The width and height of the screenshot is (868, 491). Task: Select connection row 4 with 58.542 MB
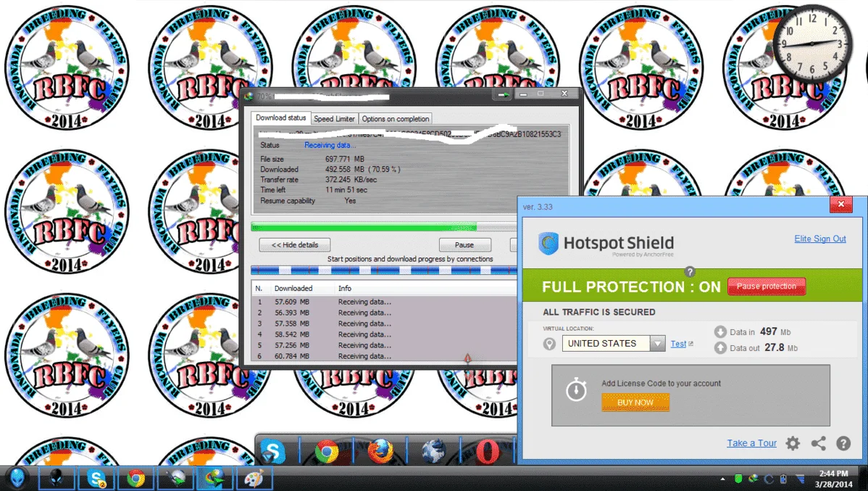384,335
